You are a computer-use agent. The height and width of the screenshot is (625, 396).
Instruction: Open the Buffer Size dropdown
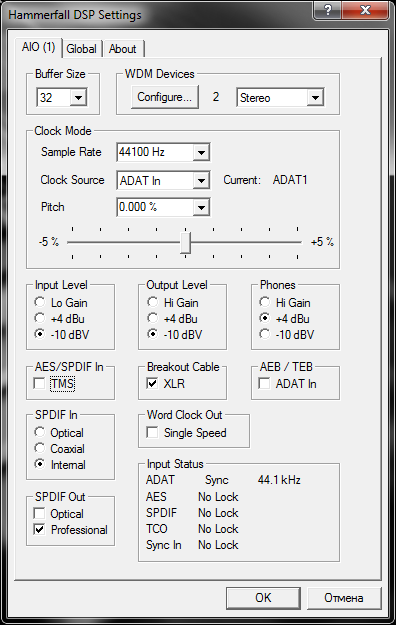click(78, 97)
